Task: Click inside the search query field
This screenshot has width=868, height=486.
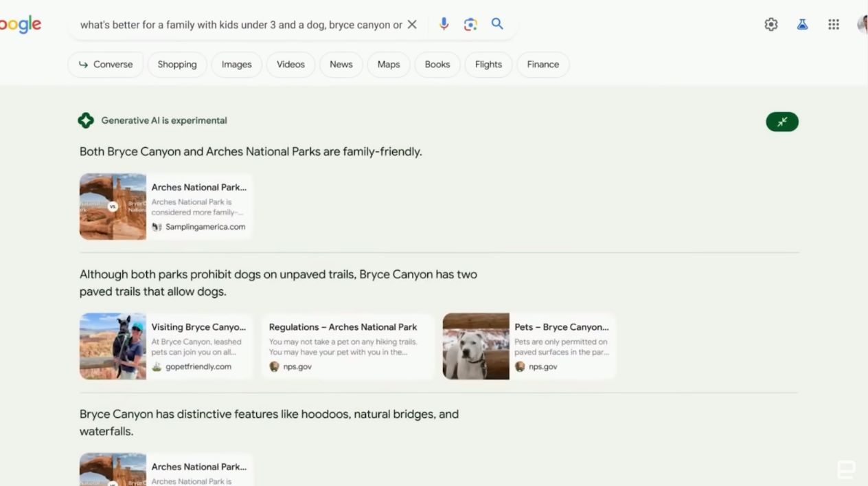Action: [240, 25]
